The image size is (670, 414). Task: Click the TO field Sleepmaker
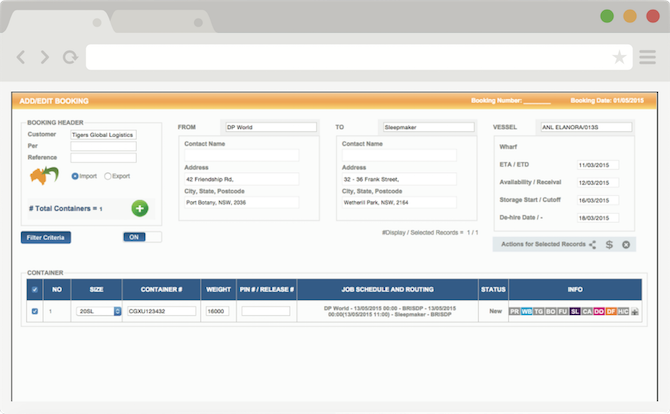(429, 127)
